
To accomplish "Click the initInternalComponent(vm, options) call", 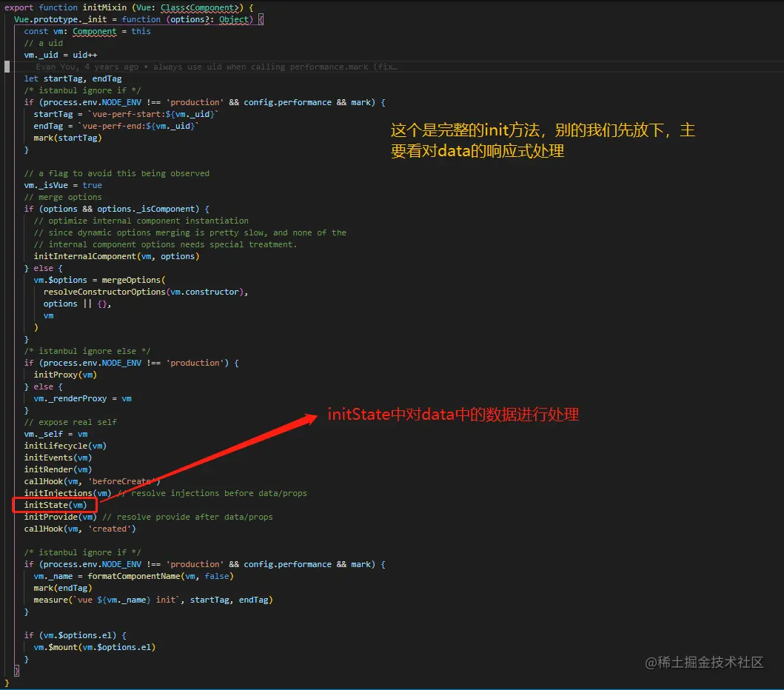I will click(x=116, y=256).
